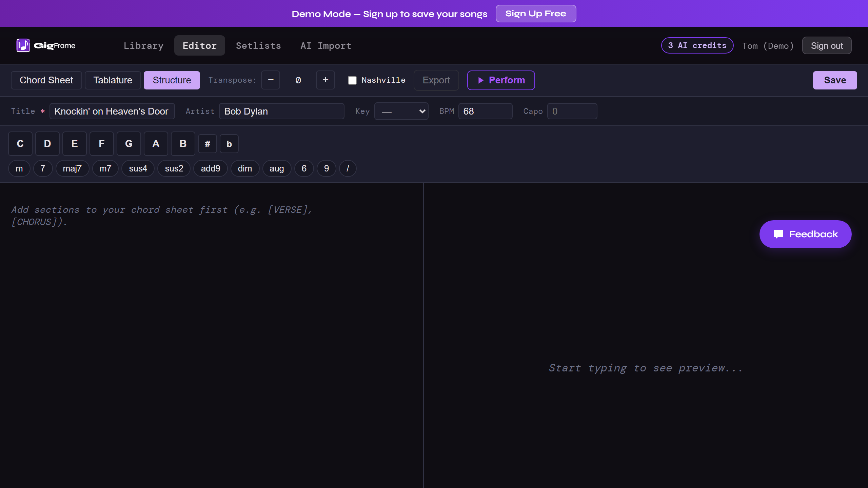Add a flat with the b button
868x488 pixels.
(229, 144)
